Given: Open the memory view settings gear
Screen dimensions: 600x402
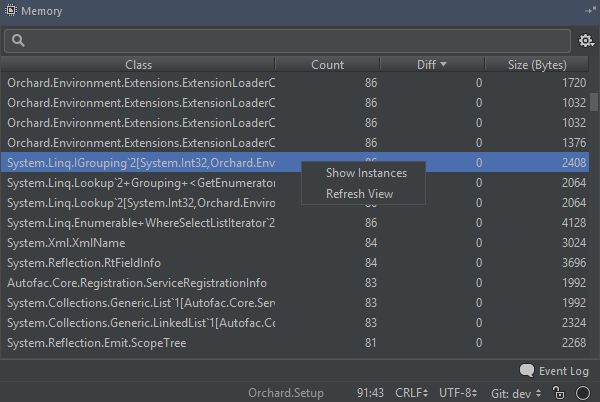Looking at the screenshot, I should [587, 41].
